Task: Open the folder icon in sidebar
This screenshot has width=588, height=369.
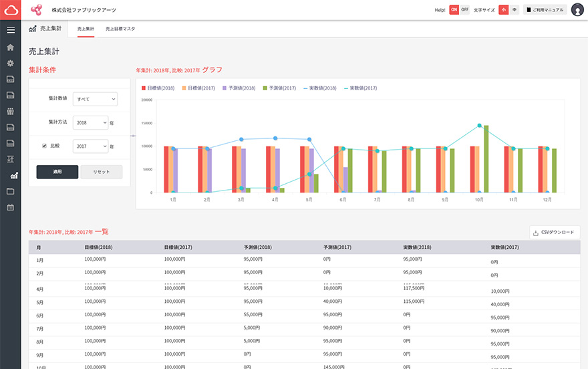Action: [11, 191]
